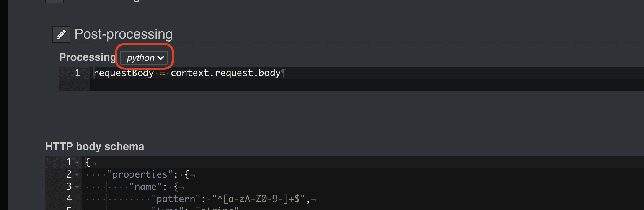Collapse the fold arrow on schema line 1
644x210 pixels.
coord(77,162)
